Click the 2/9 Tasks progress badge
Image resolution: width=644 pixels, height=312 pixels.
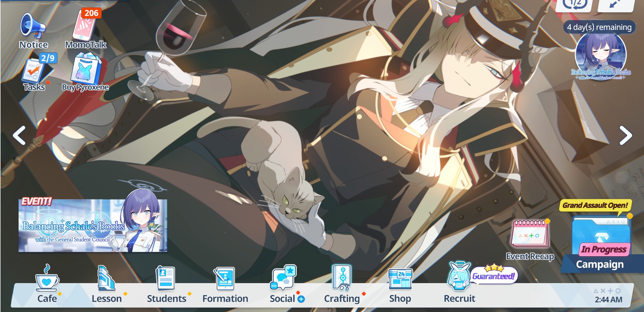click(x=48, y=58)
